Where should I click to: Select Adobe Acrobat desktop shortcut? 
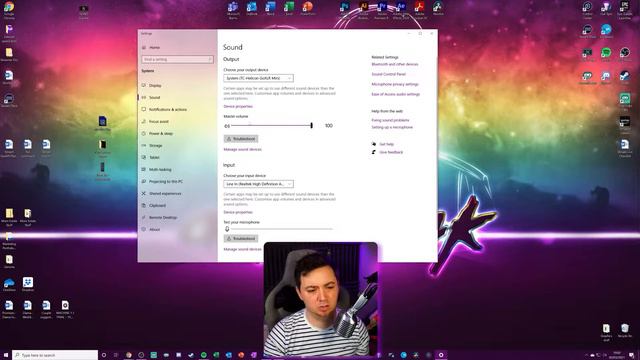[x=420, y=10]
